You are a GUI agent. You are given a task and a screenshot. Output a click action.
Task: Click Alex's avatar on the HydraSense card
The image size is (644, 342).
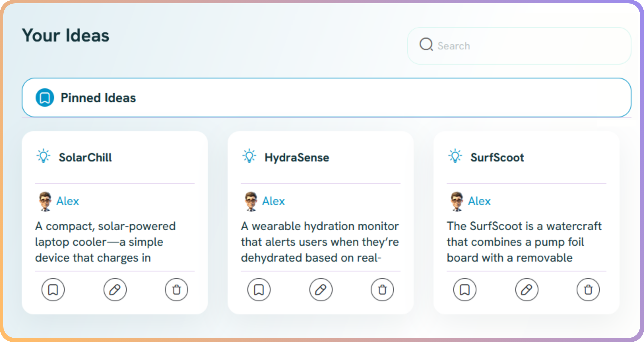[251, 201]
